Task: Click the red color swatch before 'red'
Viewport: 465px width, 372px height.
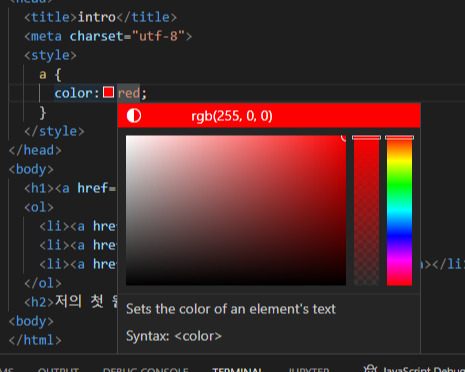Action: coord(108,92)
